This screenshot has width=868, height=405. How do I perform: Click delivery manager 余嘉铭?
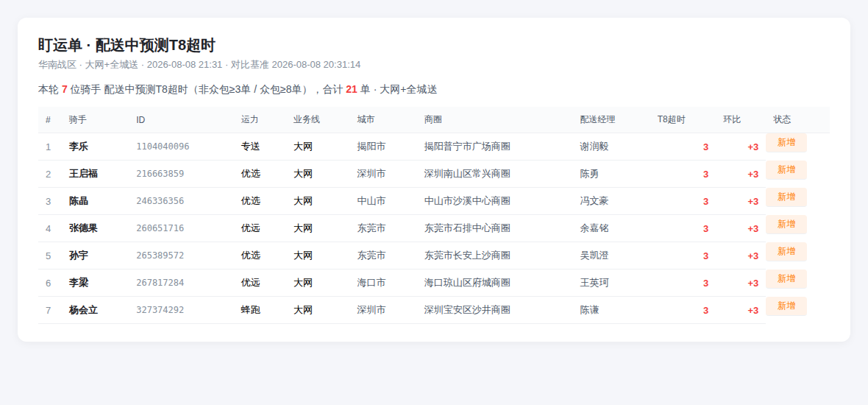coord(594,228)
